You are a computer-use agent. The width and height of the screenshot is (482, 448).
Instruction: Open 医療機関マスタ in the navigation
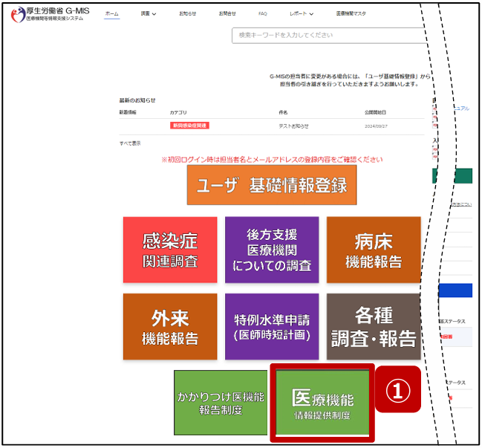[350, 13]
